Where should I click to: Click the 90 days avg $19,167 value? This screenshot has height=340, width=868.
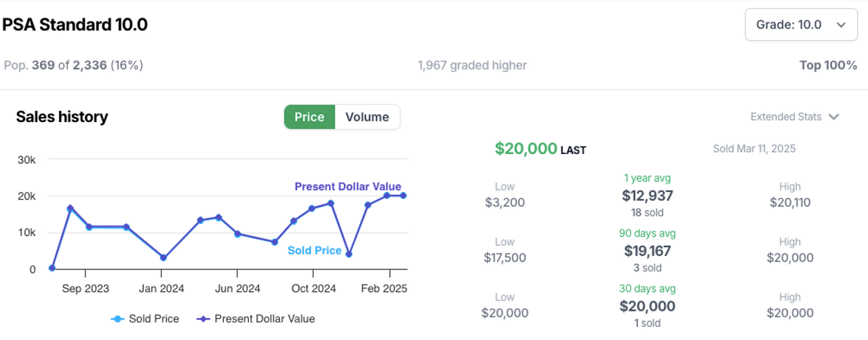click(647, 251)
